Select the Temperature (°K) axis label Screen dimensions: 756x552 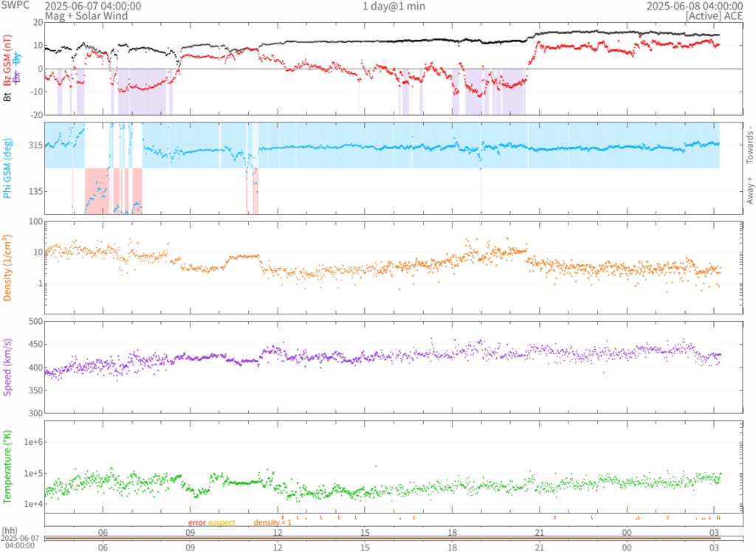pos(7,466)
